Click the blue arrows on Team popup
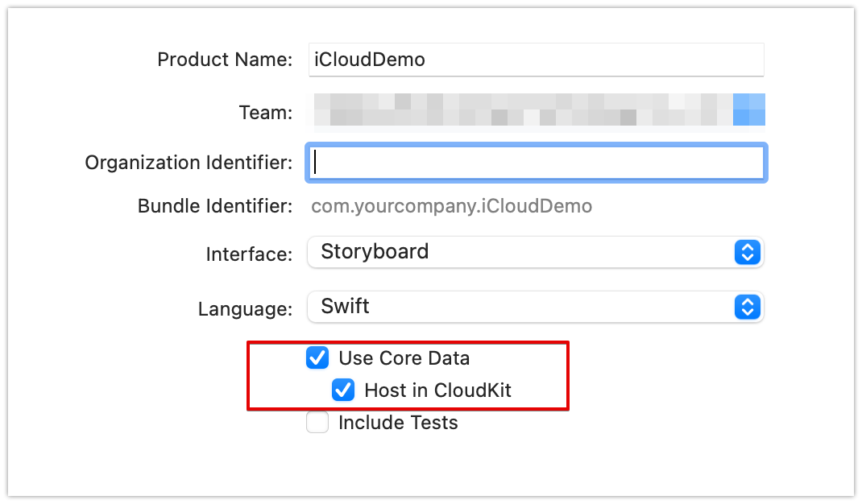 748,111
